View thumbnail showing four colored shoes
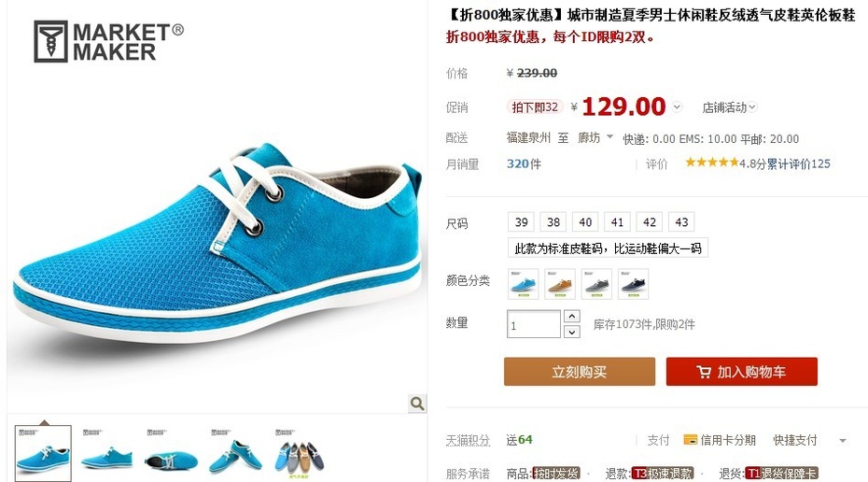Screen dimensions: 868x482 coord(300,454)
